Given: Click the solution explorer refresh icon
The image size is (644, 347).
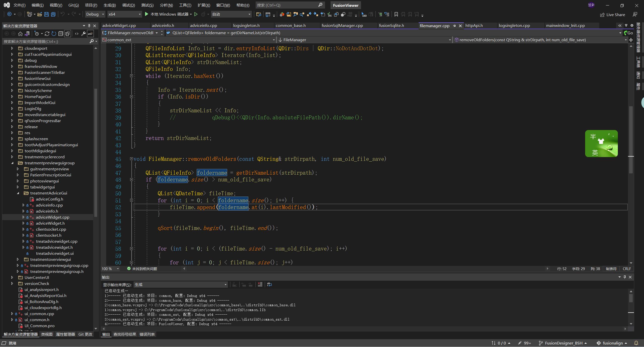Looking at the screenshot, I should pyautogui.click(x=54, y=34).
